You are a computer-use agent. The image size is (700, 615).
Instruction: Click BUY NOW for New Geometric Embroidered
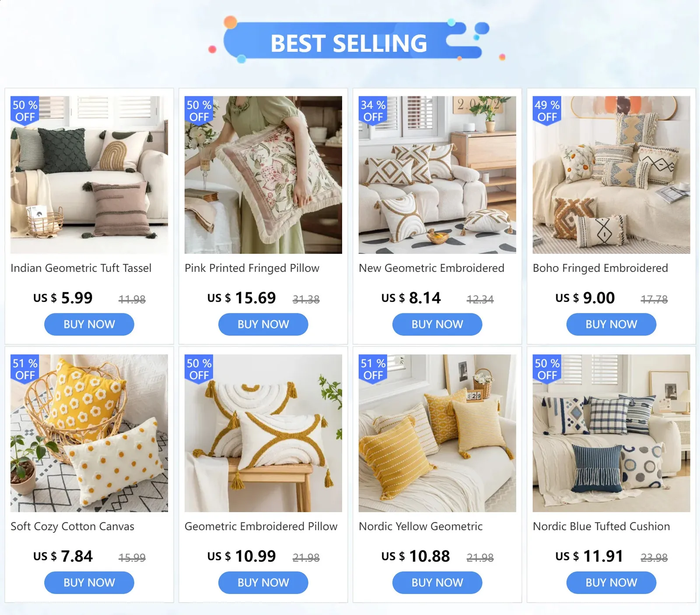pyautogui.click(x=437, y=324)
